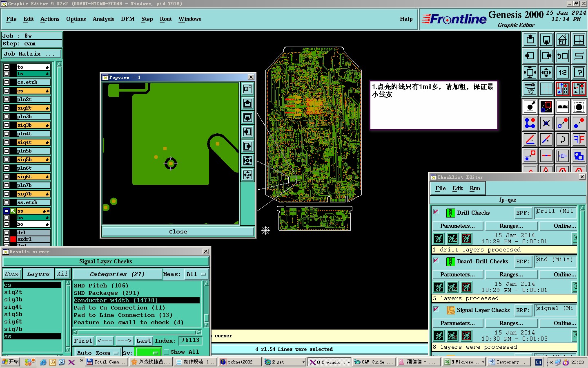Expand the Signal Layer Checks plus expander

[575, 335]
